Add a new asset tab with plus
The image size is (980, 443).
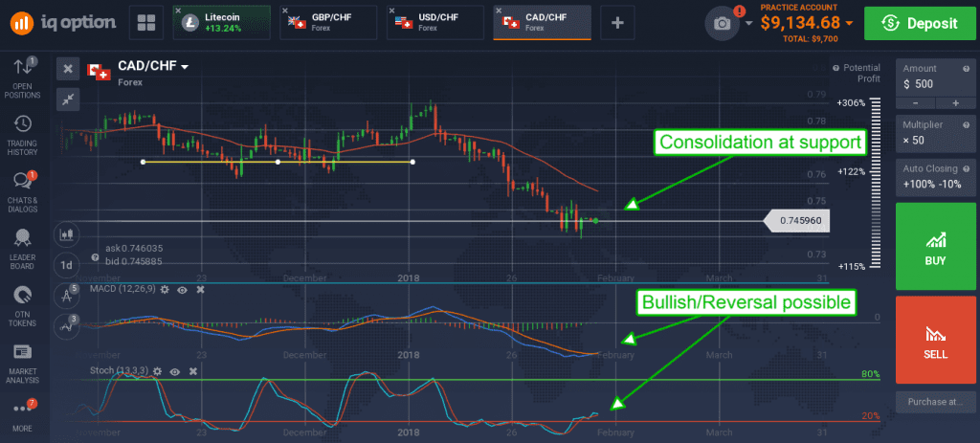pos(617,23)
